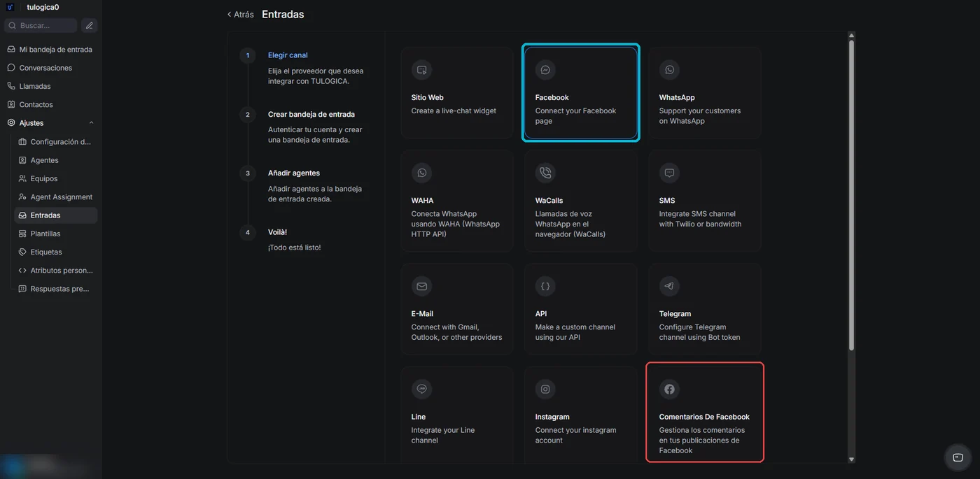Select the Comentarios De Facebook card
980x479 pixels.
705,413
